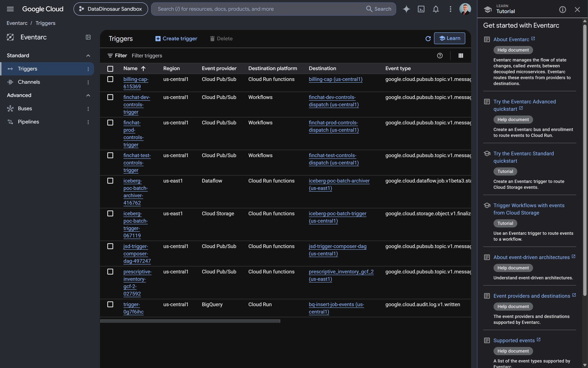Image resolution: width=588 pixels, height=368 pixels.
Task: Select the finchat-test-controls-trigger checkbox
Action: (x=110, y=155)
